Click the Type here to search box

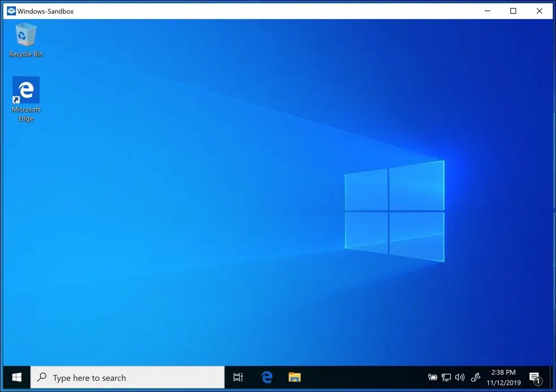click(x=128, y=377)
